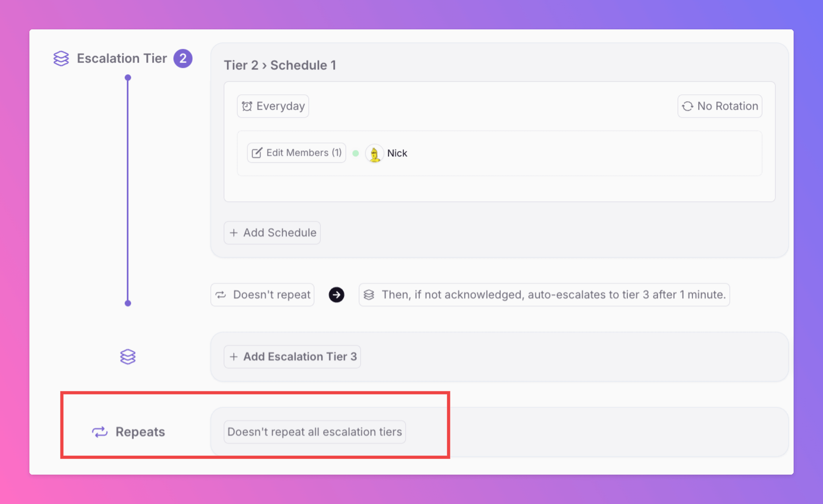Click the black arrow circle icon
The height and width of the screenshot is (504, 823).
[x=336, y=295]
